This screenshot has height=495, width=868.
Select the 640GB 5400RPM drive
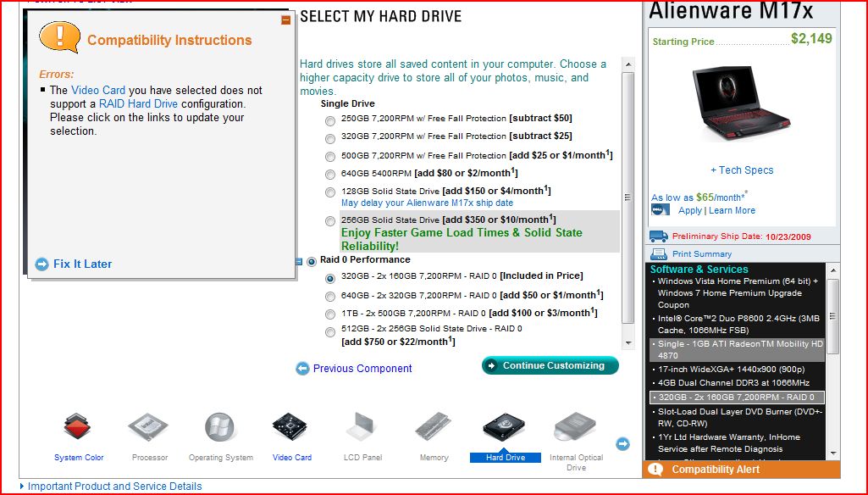(330, 175)
